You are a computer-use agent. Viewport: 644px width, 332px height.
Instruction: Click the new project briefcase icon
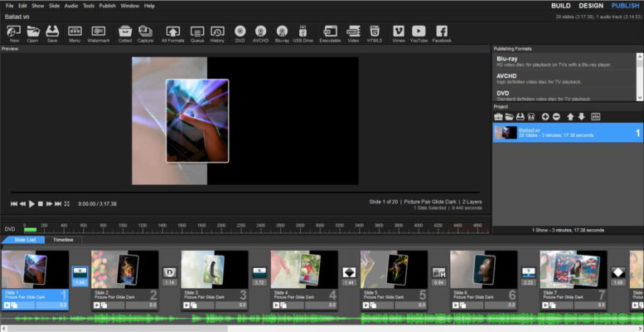pyautogui.click(x=498, y=117)
